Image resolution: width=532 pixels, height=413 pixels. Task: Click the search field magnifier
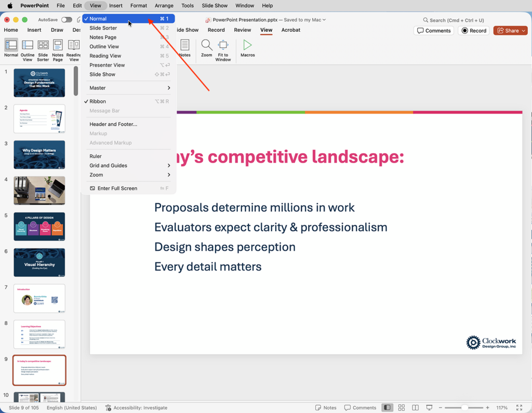pos(425,20)
